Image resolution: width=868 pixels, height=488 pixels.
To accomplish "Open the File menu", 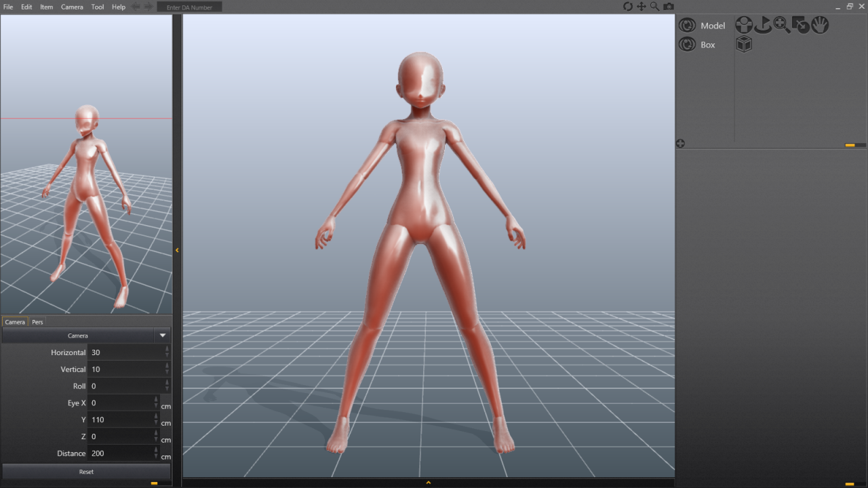I will 8,7.
